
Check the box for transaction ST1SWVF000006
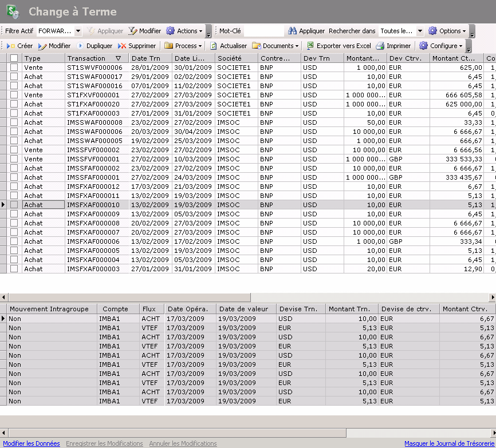coord(14,68)
